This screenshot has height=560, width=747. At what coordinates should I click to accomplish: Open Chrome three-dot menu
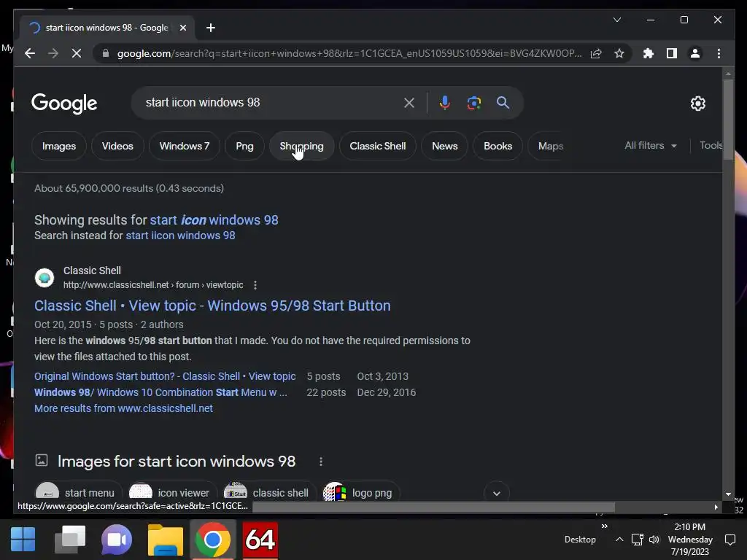(x=719, y=53)
